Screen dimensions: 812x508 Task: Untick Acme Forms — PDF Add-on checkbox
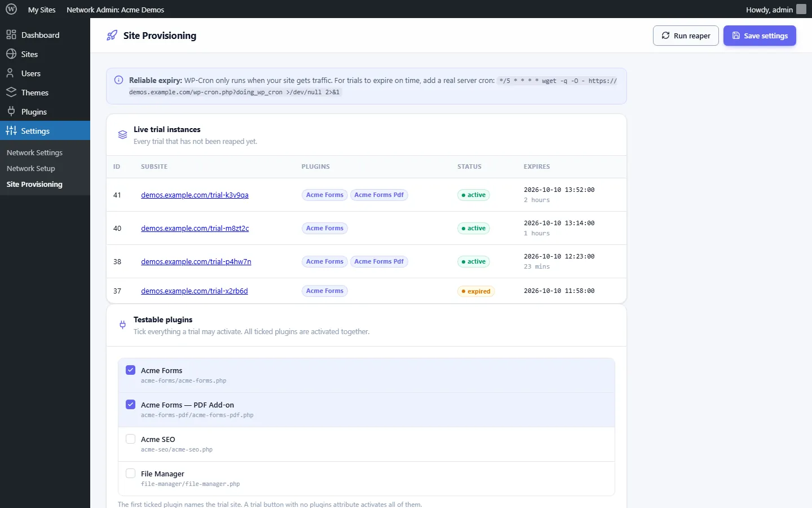point(131,405)
